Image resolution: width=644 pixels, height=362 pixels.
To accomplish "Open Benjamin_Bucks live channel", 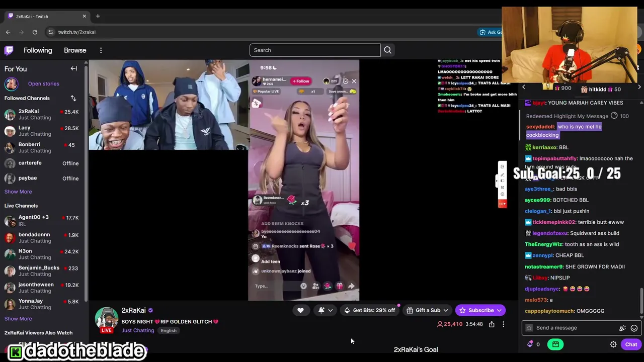I will click(43, 270).
